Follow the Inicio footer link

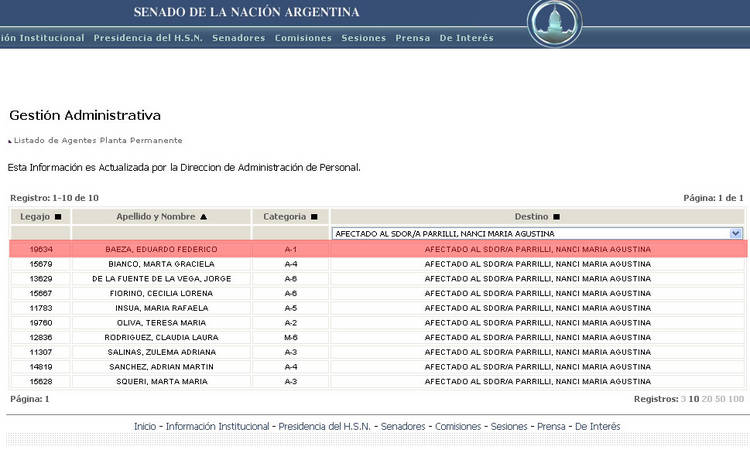(145, 426)
